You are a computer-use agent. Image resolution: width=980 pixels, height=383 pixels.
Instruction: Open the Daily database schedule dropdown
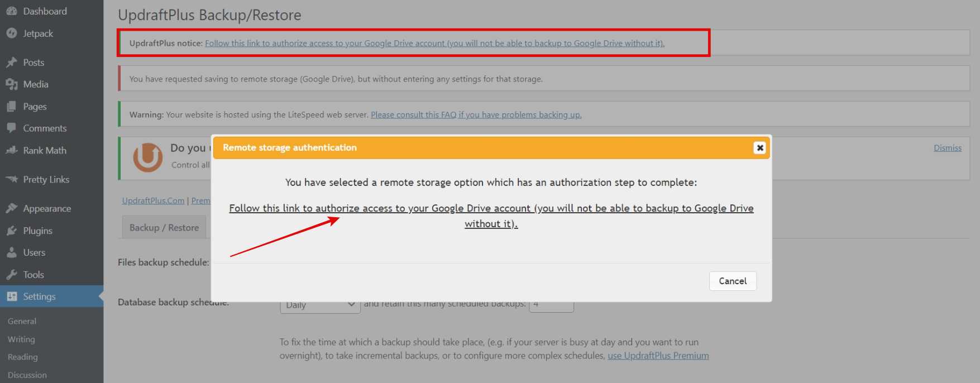click(x=320, y=306)
